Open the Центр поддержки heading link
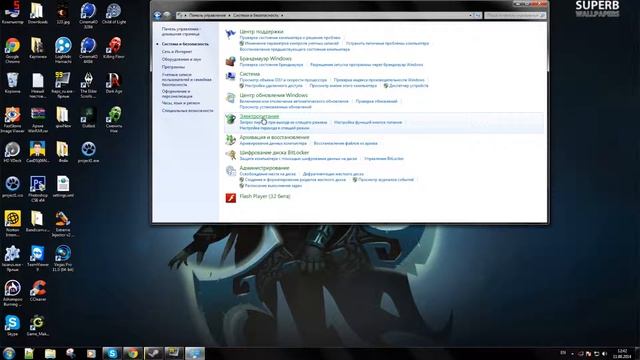Viewport: 640px width, 360px height. click(261, 31)
